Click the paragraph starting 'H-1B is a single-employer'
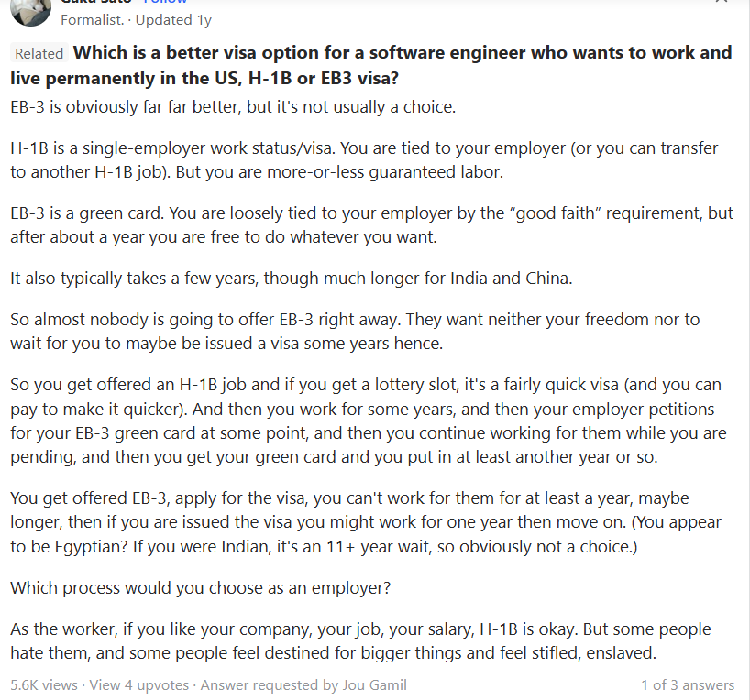750x700 pixels. [364, 159]
